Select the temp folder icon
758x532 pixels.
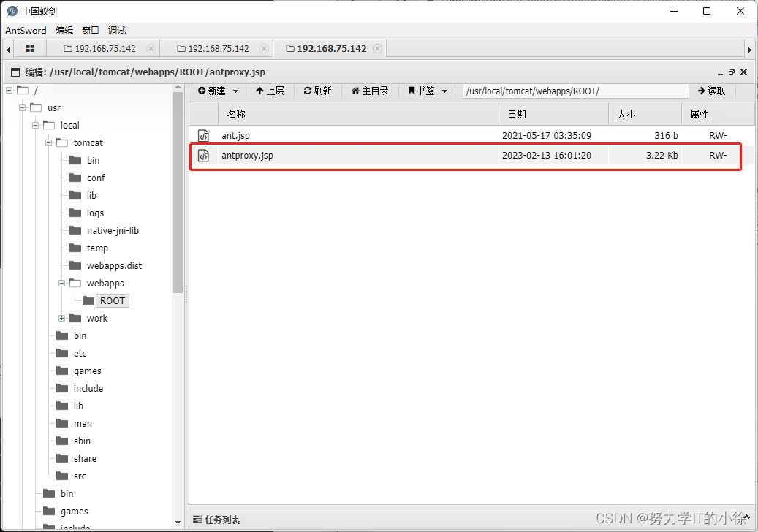[x=75, y=248]
